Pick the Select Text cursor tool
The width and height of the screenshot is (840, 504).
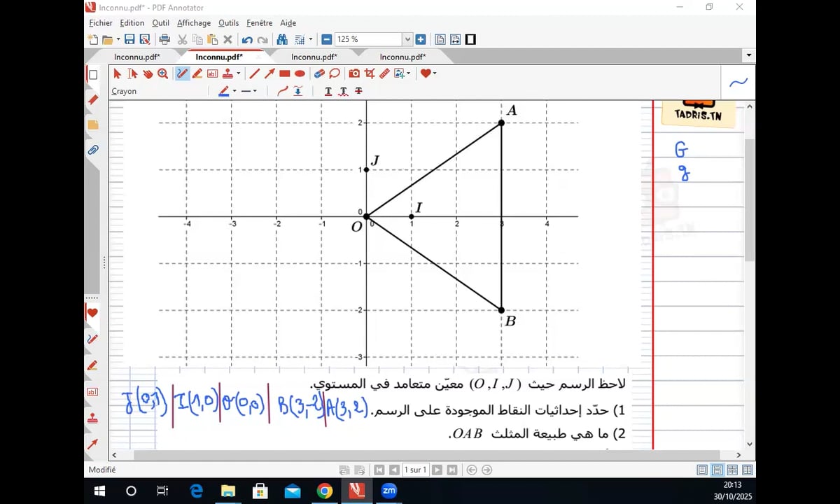132,73
